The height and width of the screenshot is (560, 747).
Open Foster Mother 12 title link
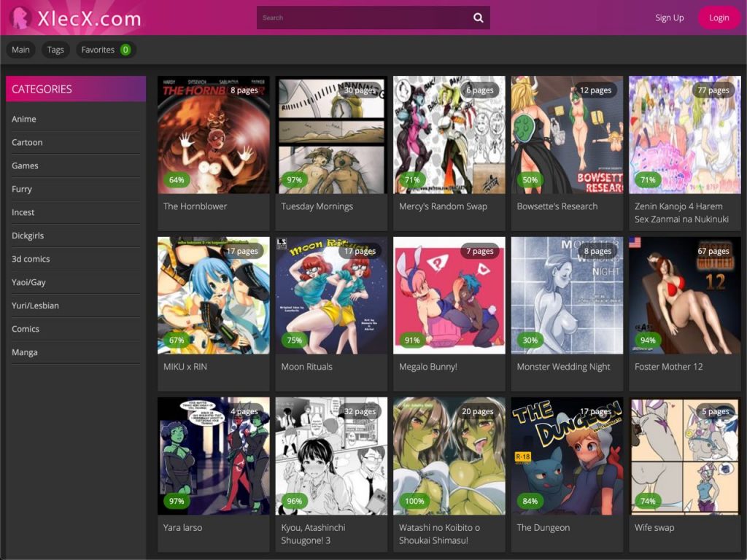(x=668, y=367)
